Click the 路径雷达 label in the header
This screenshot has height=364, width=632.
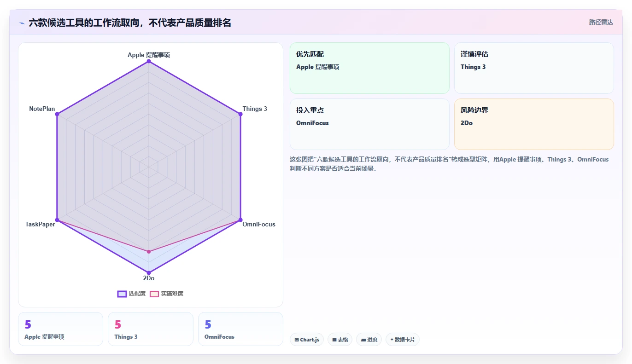[x=601, y=22]
